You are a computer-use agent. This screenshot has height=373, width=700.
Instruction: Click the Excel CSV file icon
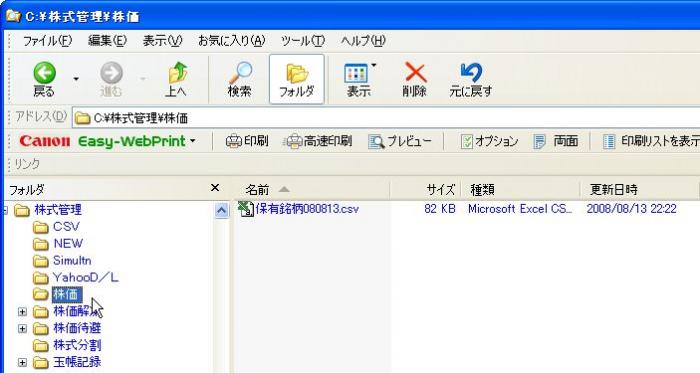(246, 209)
